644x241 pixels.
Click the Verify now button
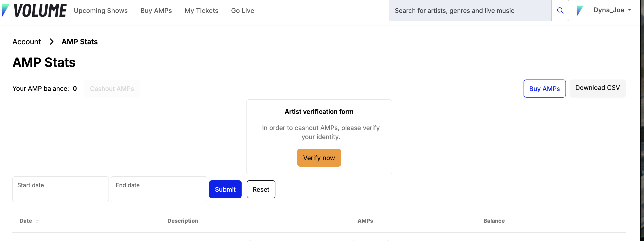[319, 158]
